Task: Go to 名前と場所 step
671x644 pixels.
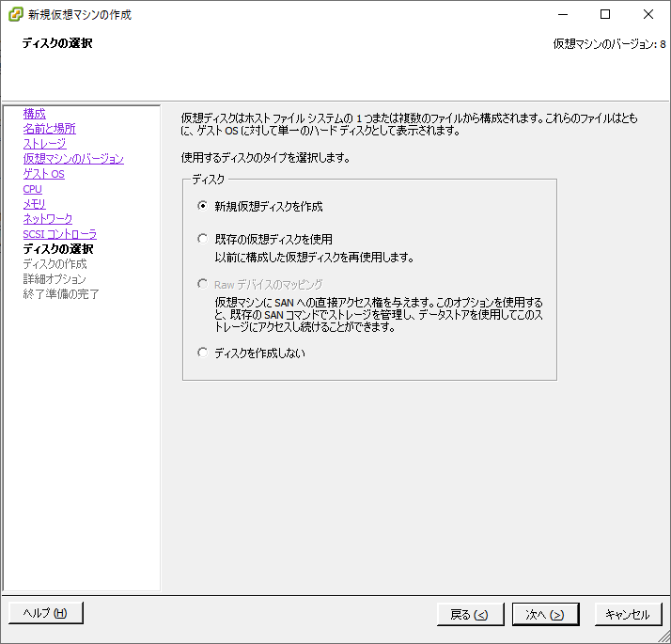Action: point(49,129)
